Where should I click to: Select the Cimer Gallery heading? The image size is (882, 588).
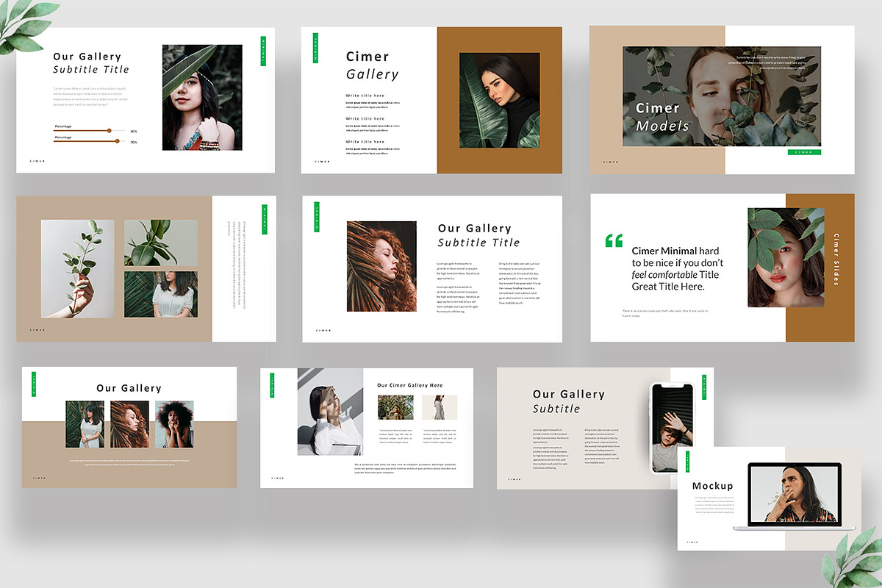(373, 65)
